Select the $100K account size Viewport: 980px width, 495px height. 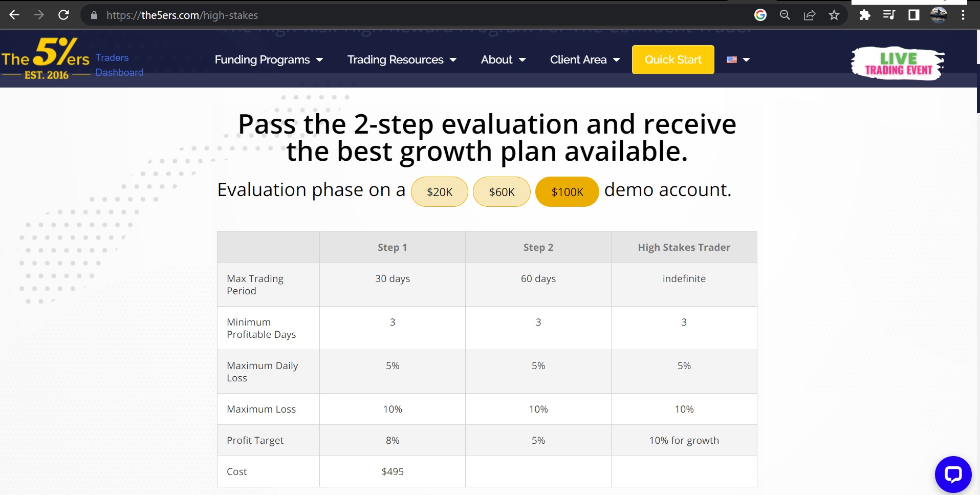[x=567, y=192]
